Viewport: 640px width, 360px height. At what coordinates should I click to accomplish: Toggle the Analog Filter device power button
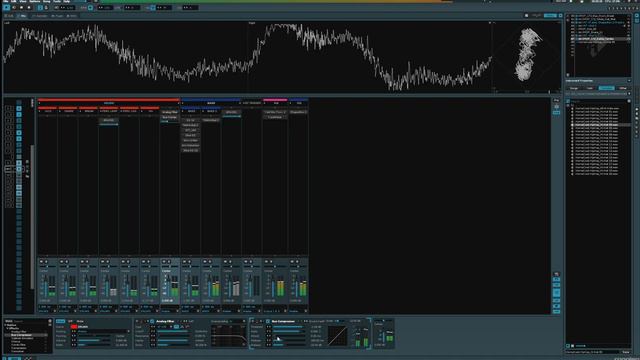point(152,322)
